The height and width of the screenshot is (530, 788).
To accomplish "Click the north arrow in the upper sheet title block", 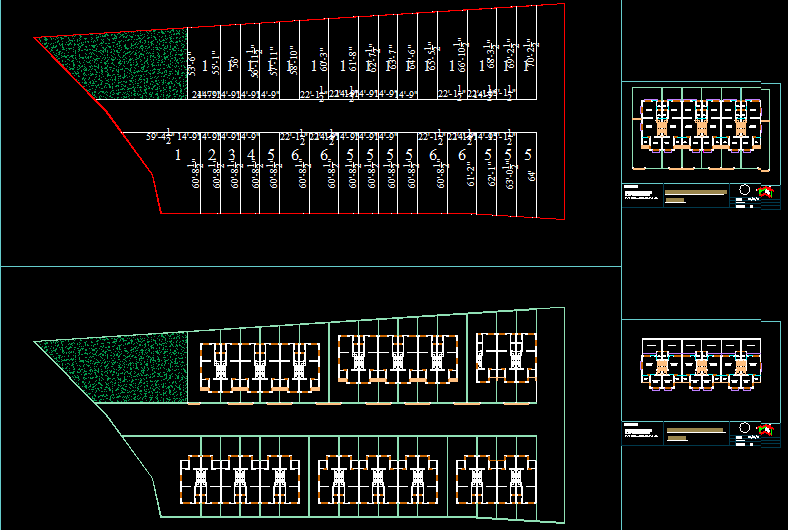I will [x=767, y=192].
